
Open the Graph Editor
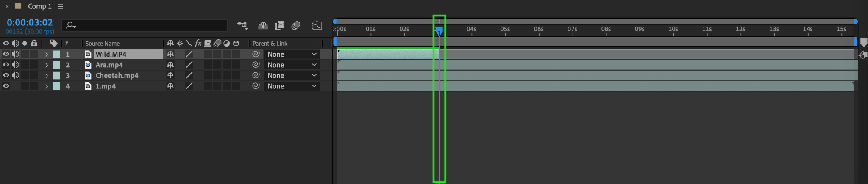click(x=317, y=26)
